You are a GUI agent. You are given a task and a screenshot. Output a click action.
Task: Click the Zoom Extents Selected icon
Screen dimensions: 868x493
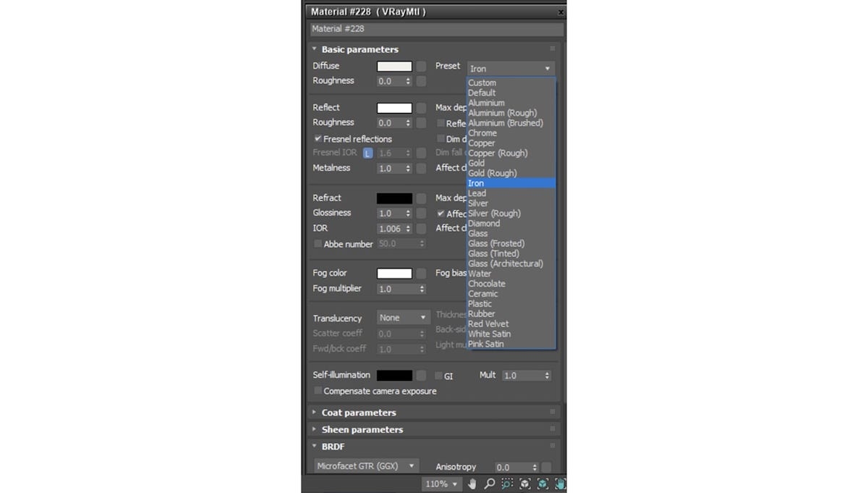click(543, 484)
